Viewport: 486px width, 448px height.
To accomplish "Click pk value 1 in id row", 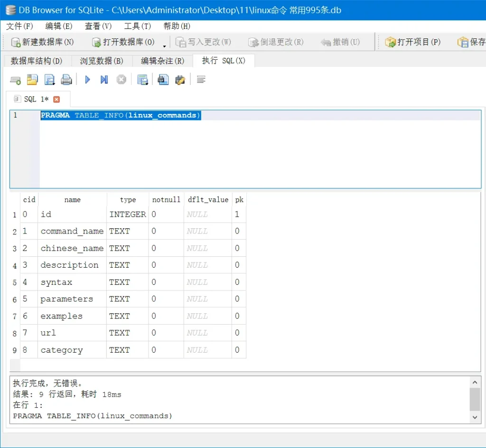I will (x=239, y=215).
